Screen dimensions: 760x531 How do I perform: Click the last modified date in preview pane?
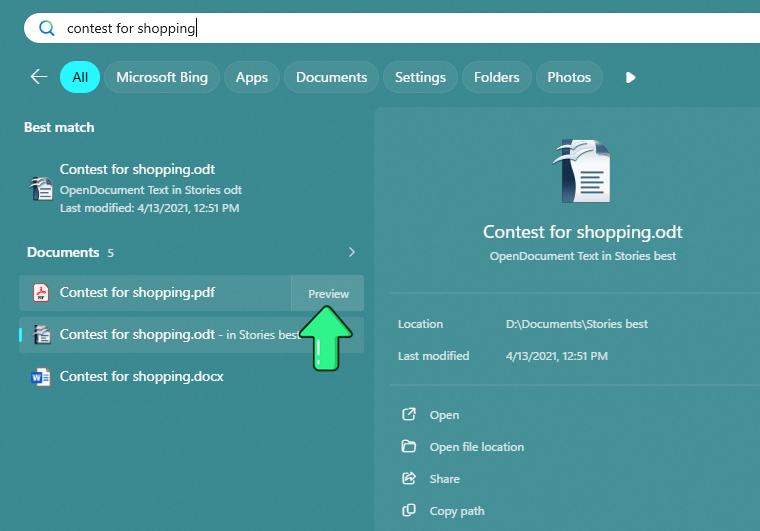[557, 356]
